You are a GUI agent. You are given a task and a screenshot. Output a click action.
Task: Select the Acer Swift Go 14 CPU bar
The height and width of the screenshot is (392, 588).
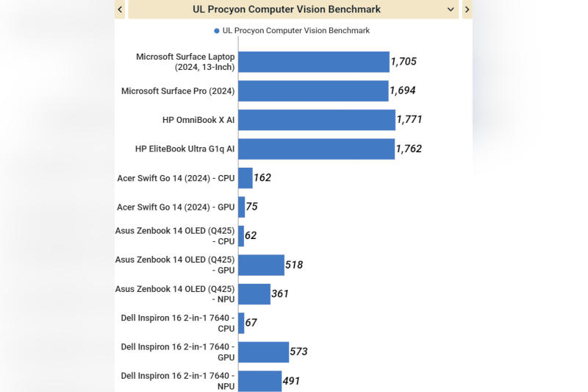click(x=245, y=178)
